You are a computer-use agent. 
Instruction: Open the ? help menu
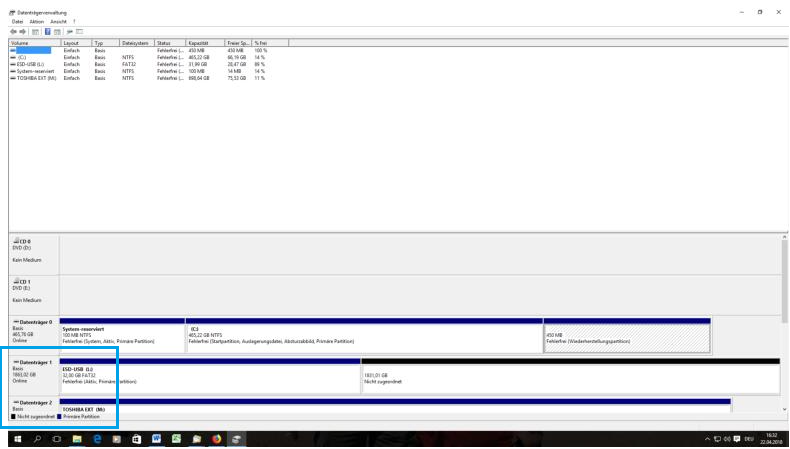click(74, 22)
